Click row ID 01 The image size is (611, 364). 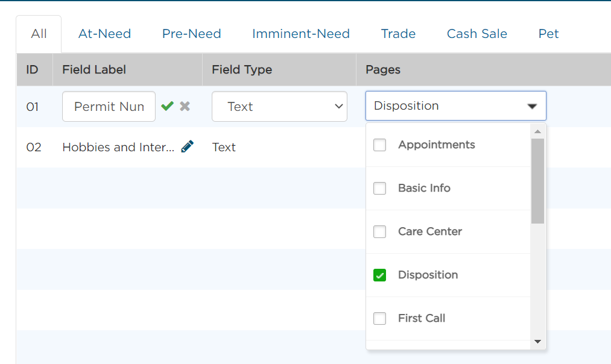click(x=33, y=107)
